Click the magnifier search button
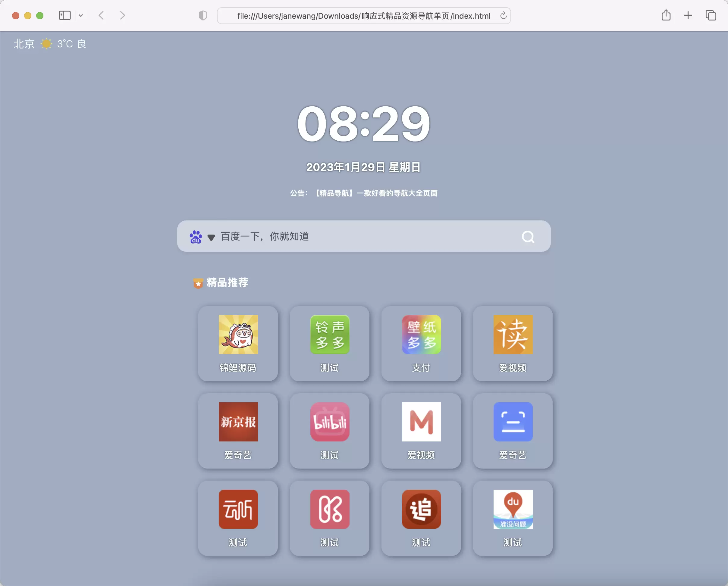728x586 pixels. coord(528,237)
